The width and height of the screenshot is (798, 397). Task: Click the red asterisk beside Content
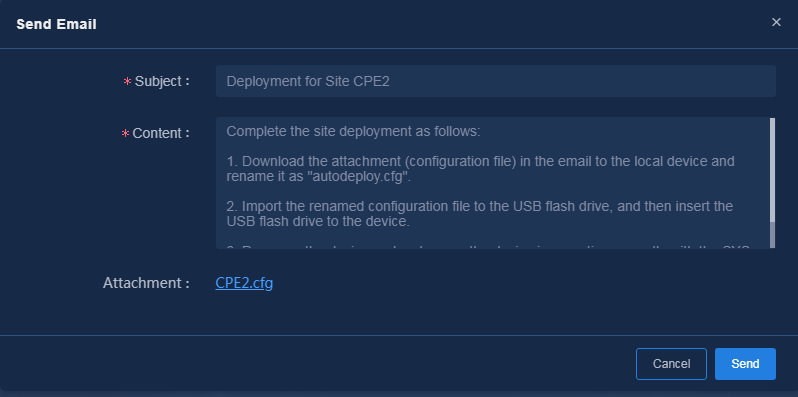125,134
